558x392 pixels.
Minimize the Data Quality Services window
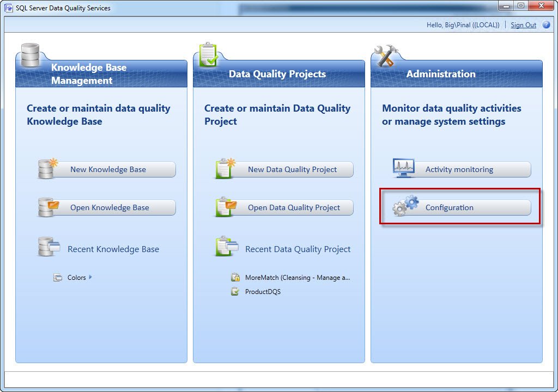pos(506,5)
